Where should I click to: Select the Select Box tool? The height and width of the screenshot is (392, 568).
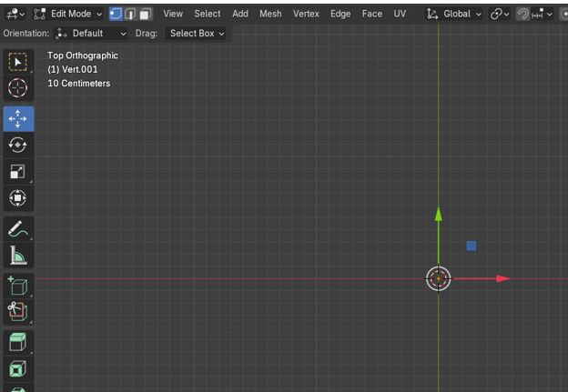point(18,62)
